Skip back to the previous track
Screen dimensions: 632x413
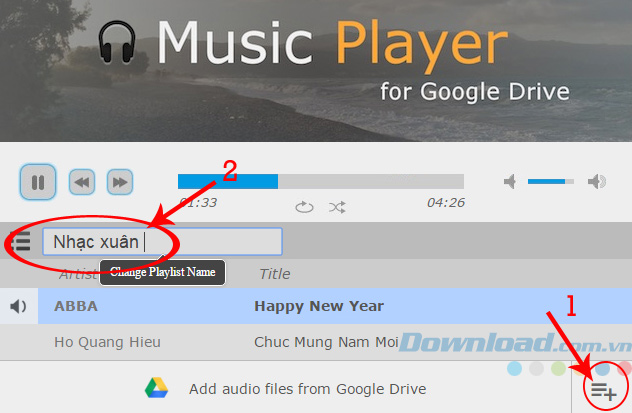coord(82,182)
